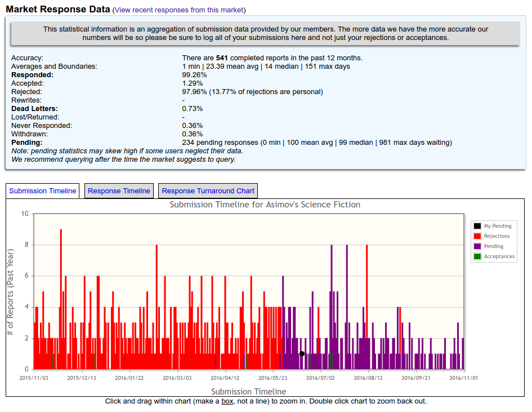Image resolution: width=532 pixels, height=412 pixels.
Task: Click the 'Withdrawn:' row label
Action: tap(29, 135)
